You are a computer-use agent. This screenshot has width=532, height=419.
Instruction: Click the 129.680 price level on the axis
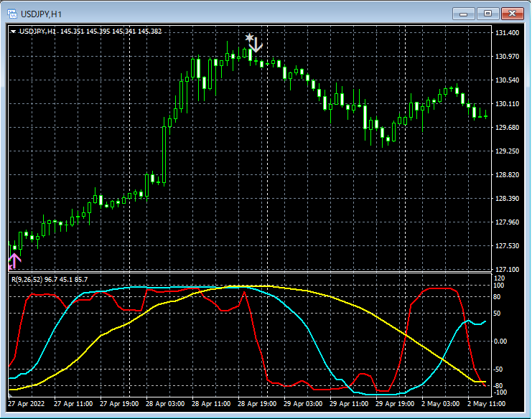507,128
